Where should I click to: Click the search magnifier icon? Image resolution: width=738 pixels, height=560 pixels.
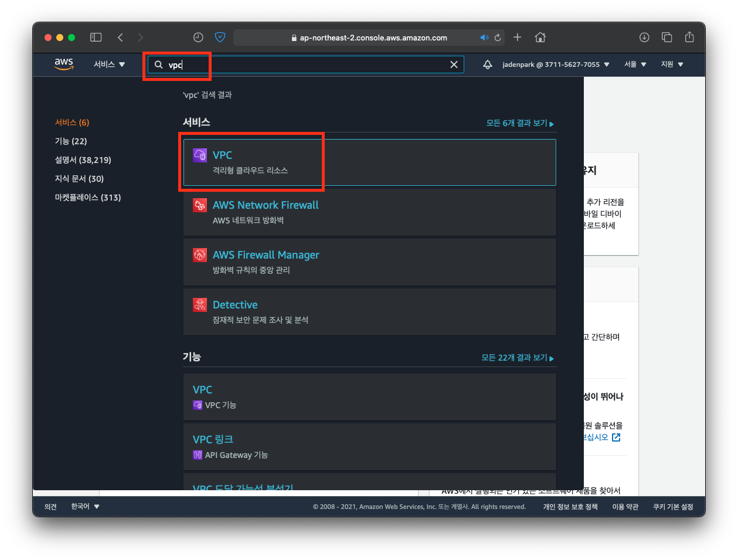[x=158, y=65]
